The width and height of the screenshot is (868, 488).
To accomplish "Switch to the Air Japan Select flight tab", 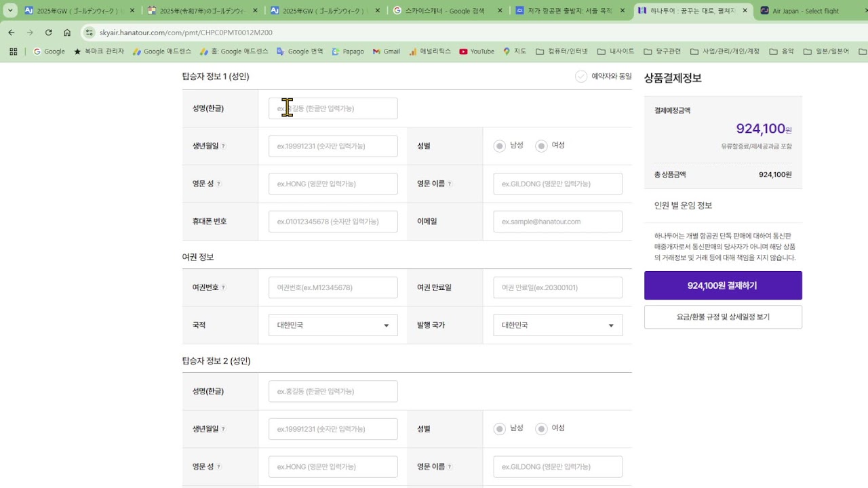I will coord(807,11).
